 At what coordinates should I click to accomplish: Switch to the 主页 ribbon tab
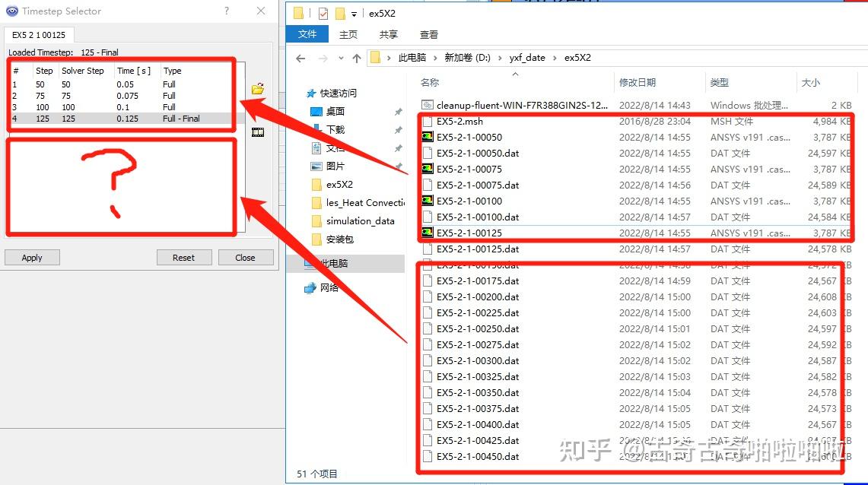tap(348, 34)
